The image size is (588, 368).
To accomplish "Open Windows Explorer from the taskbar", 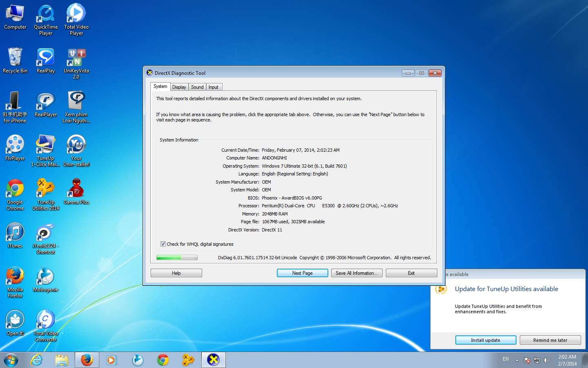I will (62, 360).
